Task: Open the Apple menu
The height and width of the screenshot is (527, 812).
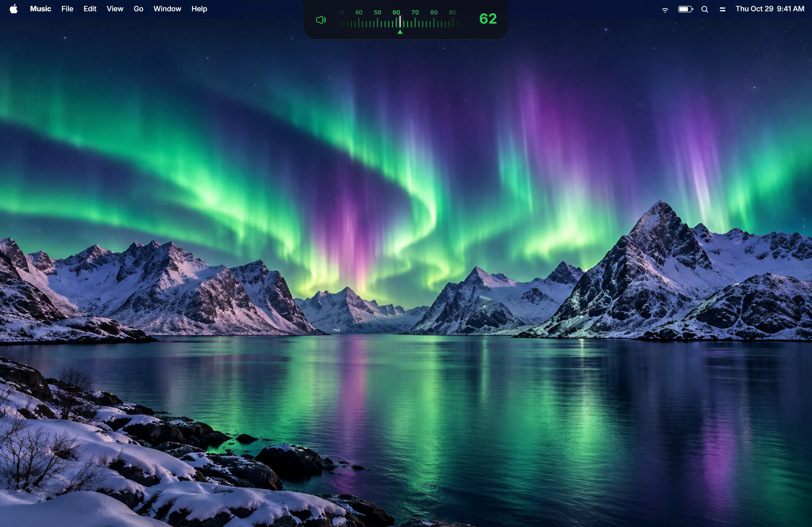Action: click(x=14, y=9)
